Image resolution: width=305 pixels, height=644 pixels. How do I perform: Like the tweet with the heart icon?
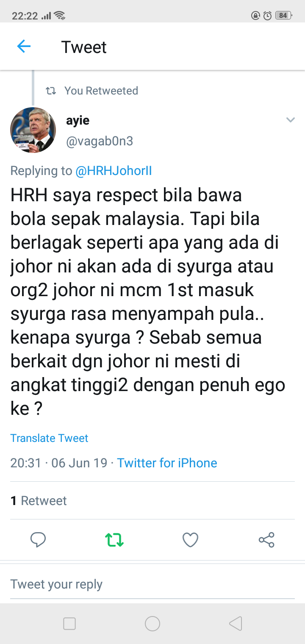pos(190,539)
